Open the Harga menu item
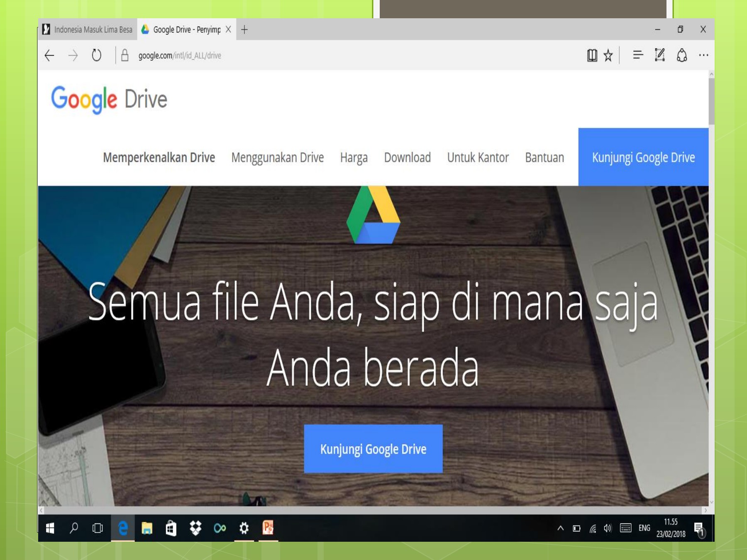The height and width of the screenshot is (560, 747). point(354,158)
